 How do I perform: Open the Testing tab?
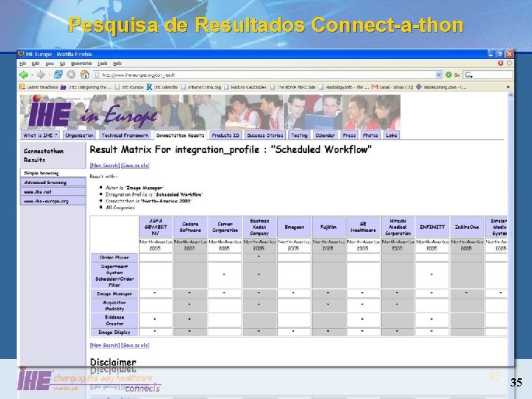pyautogui.click(x=299, y=135)
